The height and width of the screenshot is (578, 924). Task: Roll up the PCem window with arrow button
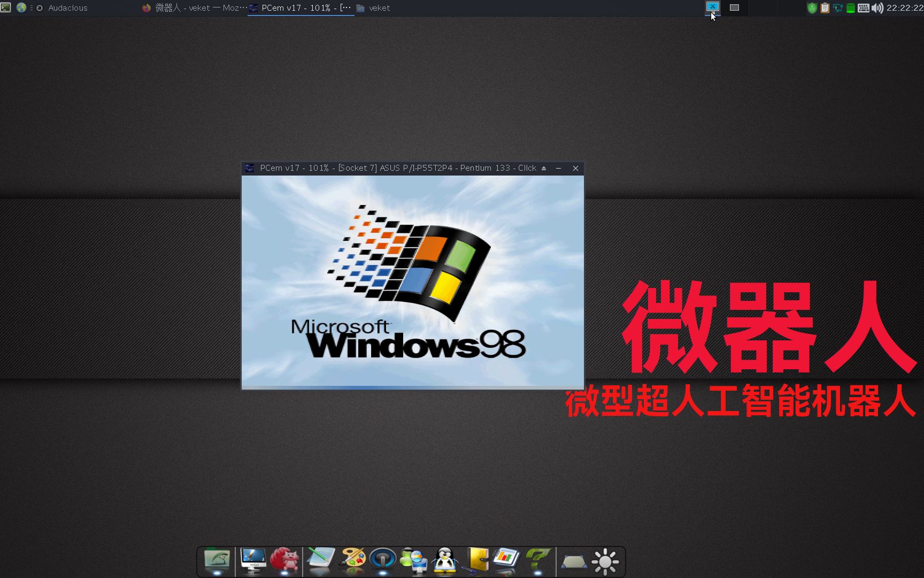coord(544,168)
